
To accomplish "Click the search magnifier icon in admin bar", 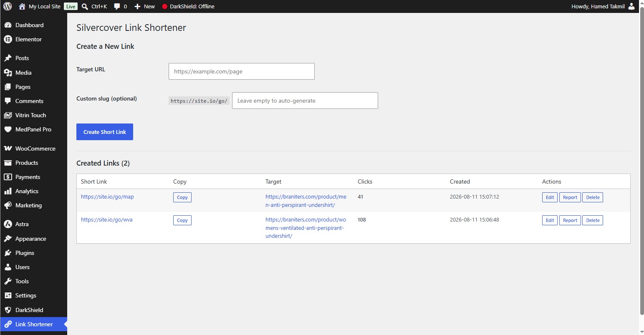I will [x=85, y=6].
